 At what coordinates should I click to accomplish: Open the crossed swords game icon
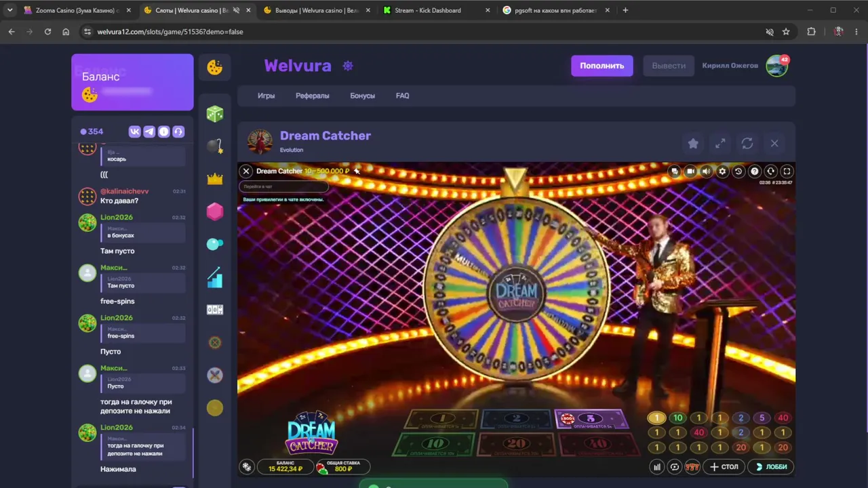(x=215, y=375)
